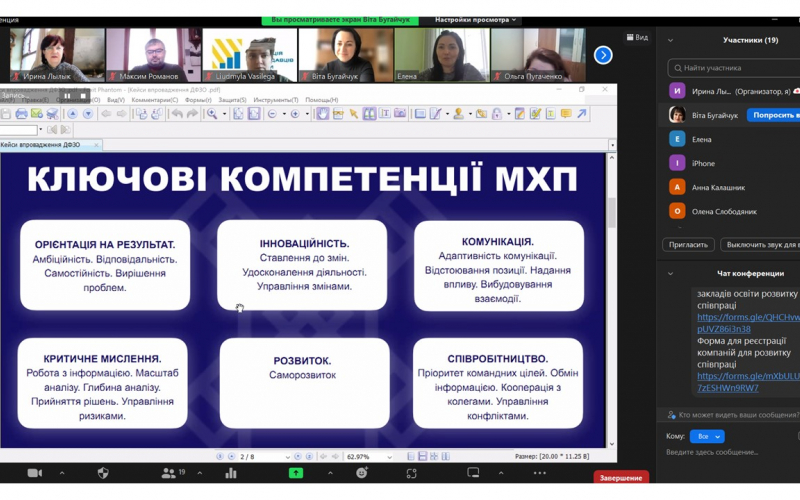Show next participants with blue arrow button

point(603,55)
